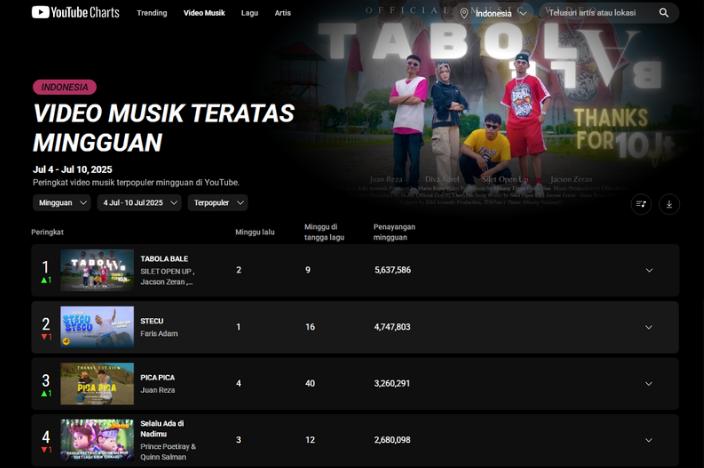The image size is (704, 468).
Task: Click the view count 3,260,291
Action: (x=392, y=383)
